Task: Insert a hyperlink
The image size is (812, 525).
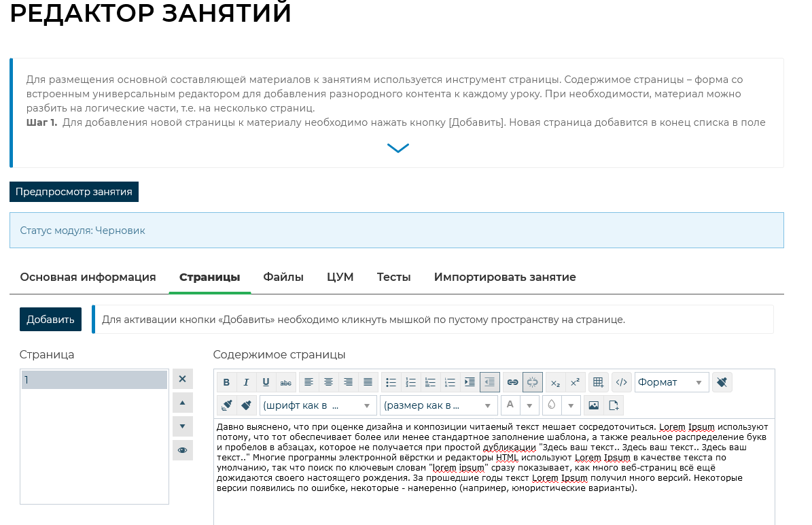Action: click(x=513, y=382)
